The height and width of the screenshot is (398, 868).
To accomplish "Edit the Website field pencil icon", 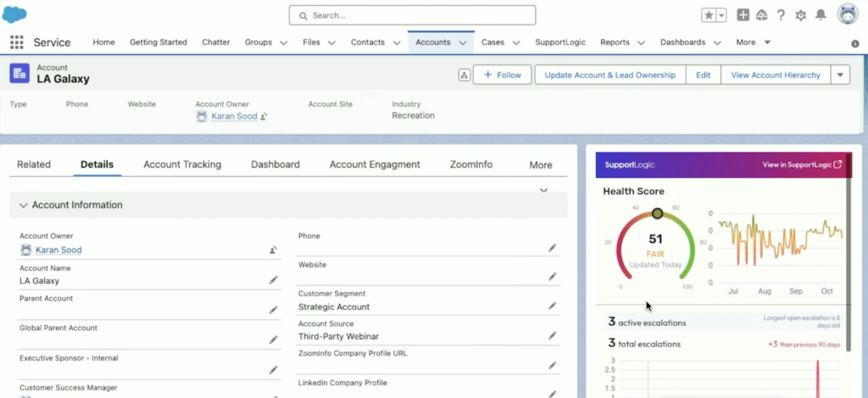I will coord(552,276).
